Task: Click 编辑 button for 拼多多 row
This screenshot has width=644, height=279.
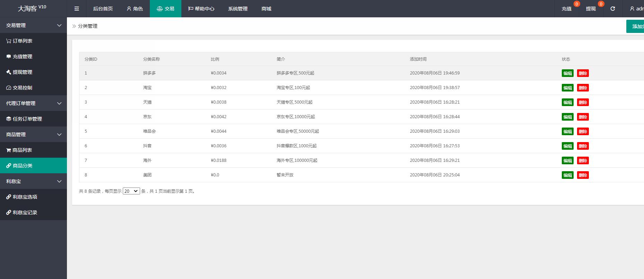Action: (567, 73)
